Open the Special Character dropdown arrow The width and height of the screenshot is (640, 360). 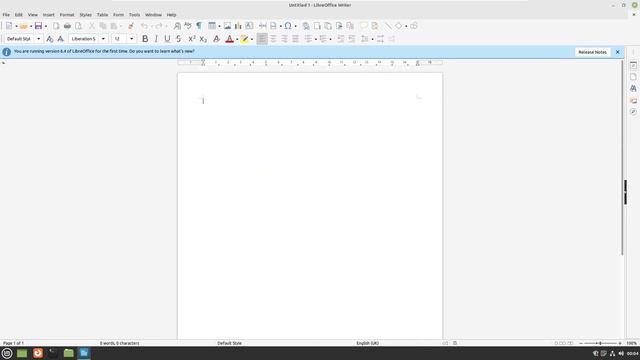click(x=296, y=26)
